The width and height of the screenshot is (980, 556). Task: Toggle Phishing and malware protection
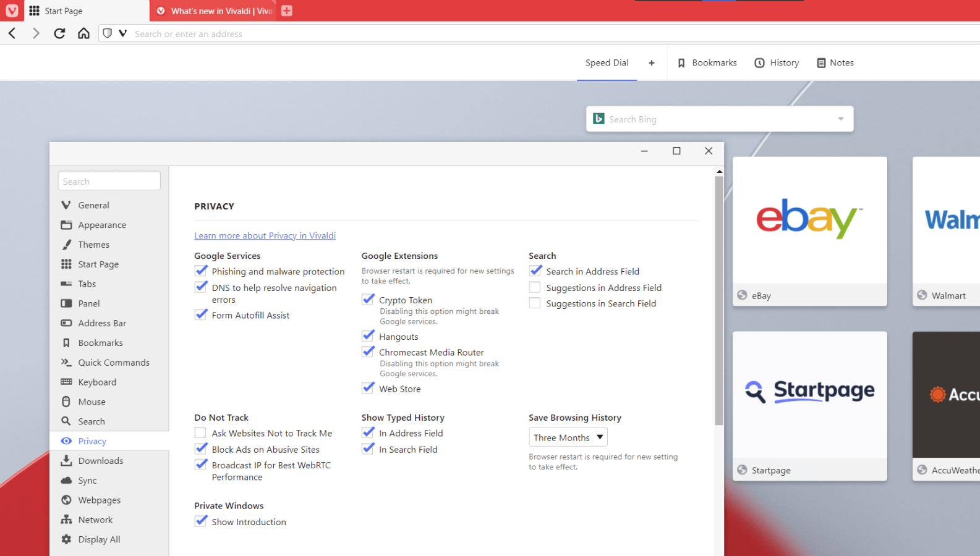click(201, 271)
